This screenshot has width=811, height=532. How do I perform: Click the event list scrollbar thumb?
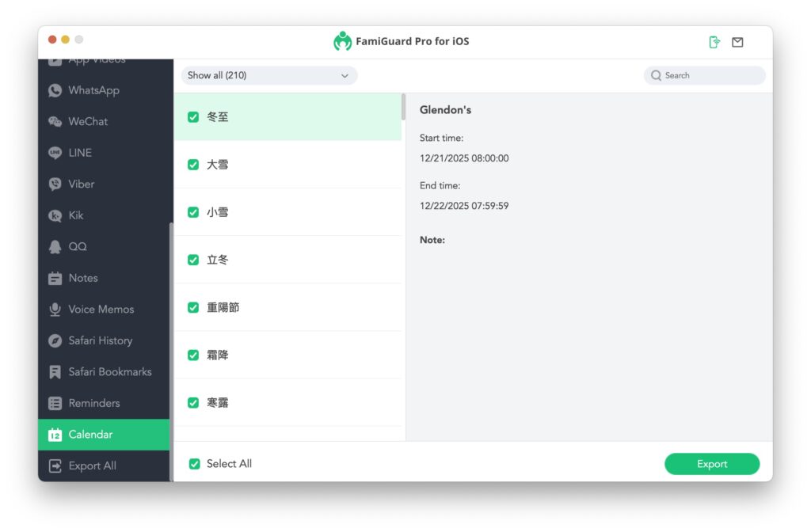tap(403, 107)
